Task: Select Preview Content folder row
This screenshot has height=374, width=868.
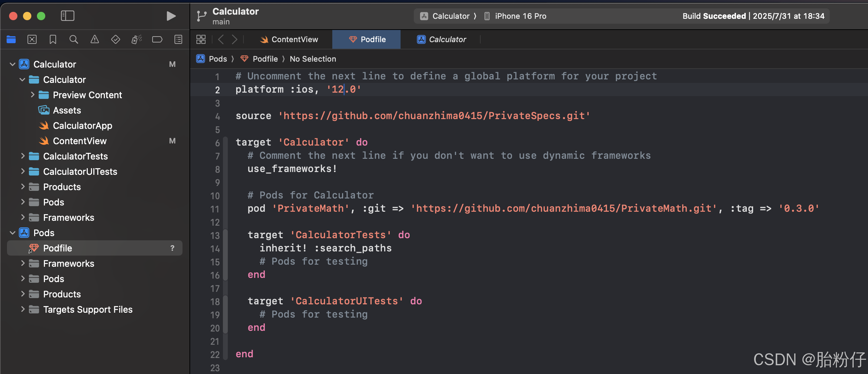Action: click(95, 95)
